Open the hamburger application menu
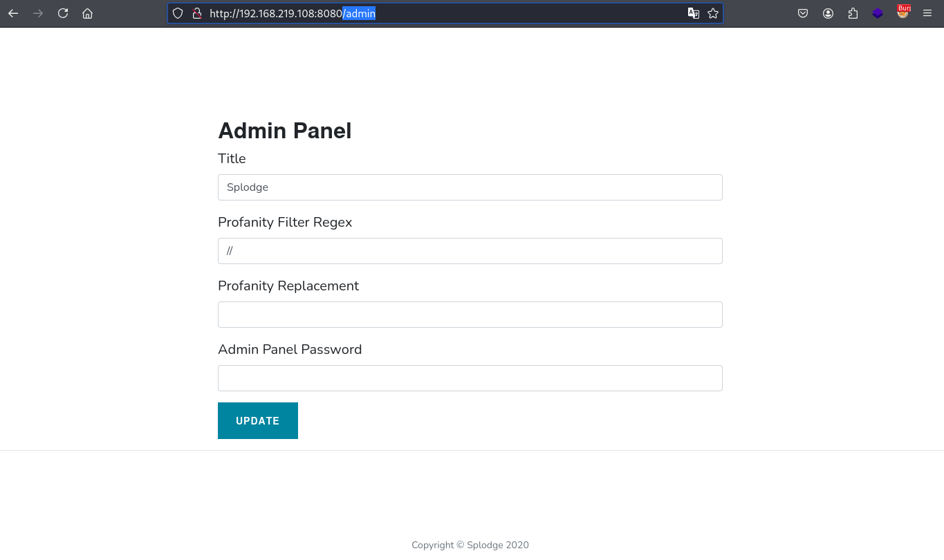Image resolution: width=944 pixels, height=560 pixels. point(927,13)
